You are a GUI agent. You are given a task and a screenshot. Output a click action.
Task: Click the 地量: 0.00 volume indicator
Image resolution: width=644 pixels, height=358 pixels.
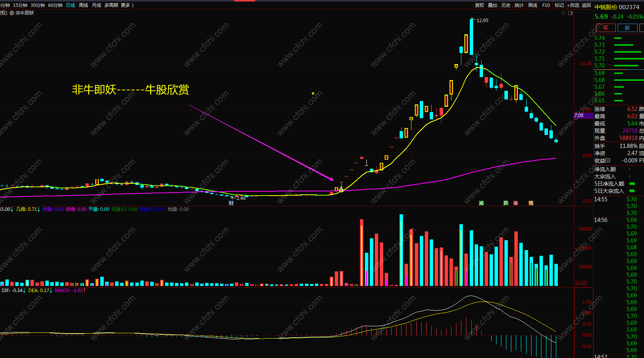point(178,209)
